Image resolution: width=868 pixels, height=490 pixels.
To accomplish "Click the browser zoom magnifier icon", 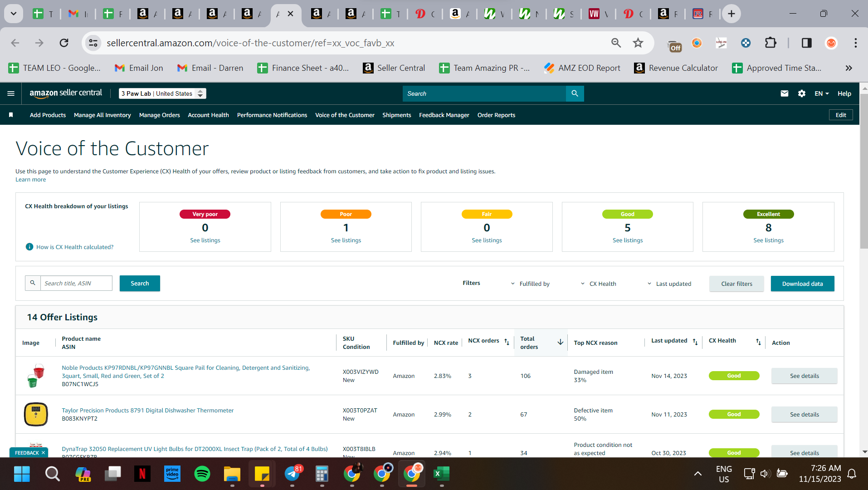I will click(616, 43).
